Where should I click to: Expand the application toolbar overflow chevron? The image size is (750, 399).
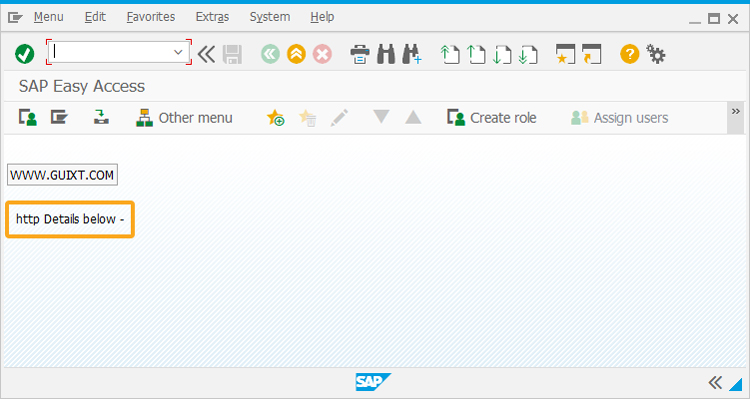[x=736, y=112]
